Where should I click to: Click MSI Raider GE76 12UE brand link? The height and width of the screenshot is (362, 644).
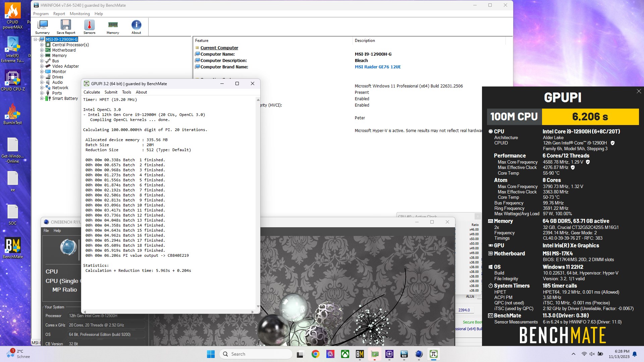click(378, 67)
